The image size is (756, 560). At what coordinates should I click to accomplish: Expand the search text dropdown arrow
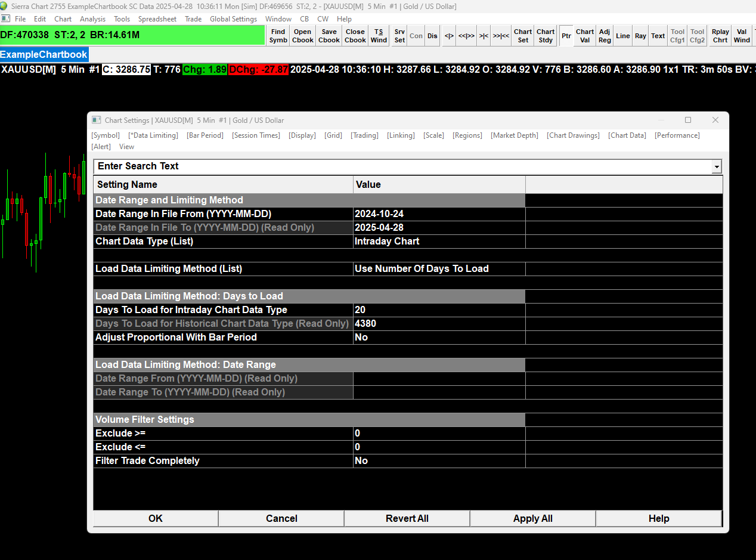[717, 167]
